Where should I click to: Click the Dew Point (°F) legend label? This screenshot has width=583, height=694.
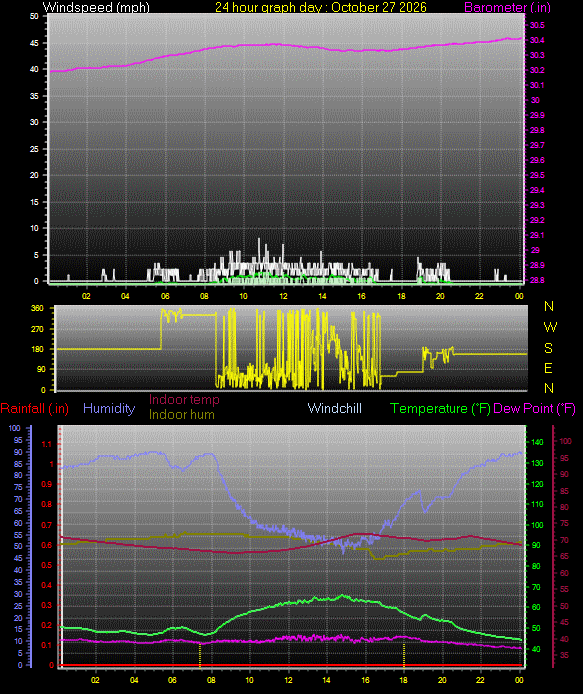(534, 408)
